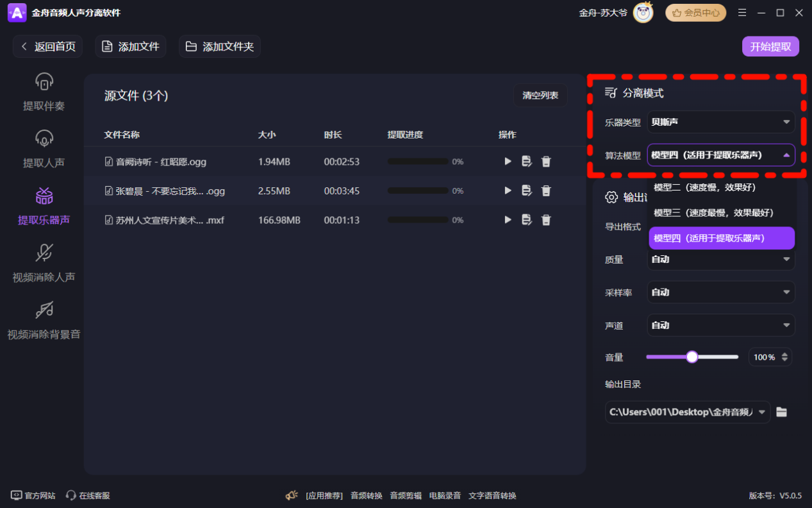Open 音频转换 recommended app link
812x508 pixels.
pos(367,496)
